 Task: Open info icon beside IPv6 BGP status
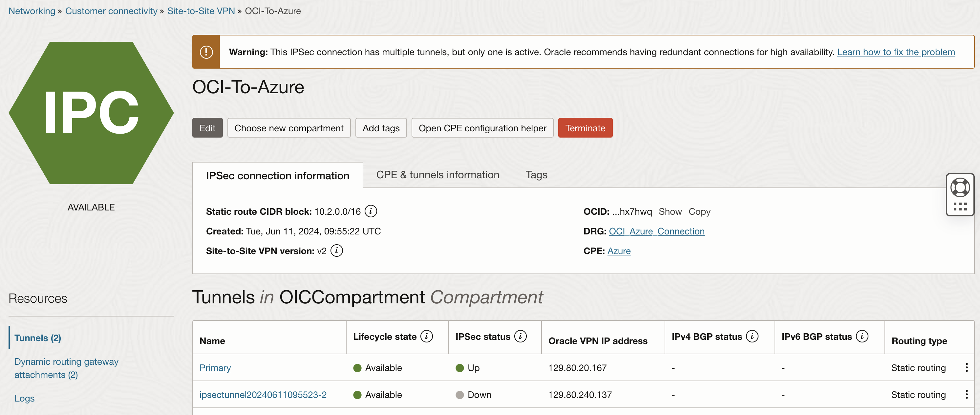(862, 337)
